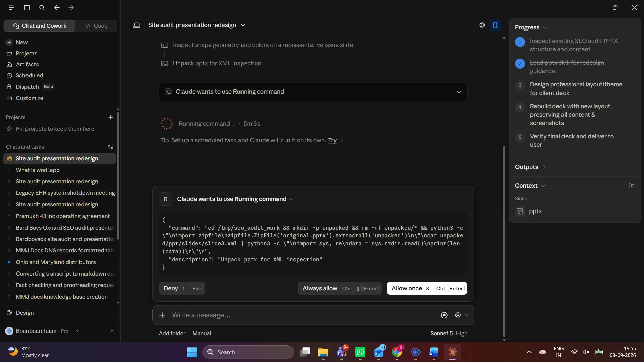Click the Allow once button
644x362 pixels.
tap(427, 288)
